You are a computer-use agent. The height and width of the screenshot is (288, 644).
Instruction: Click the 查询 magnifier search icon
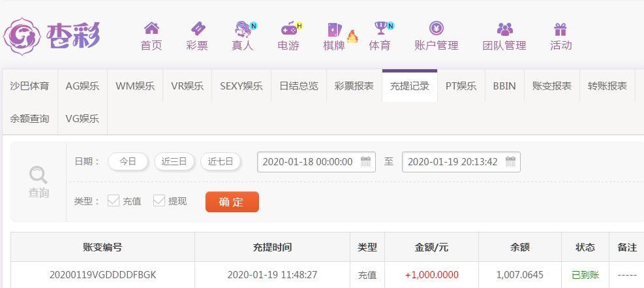[38, 175]
